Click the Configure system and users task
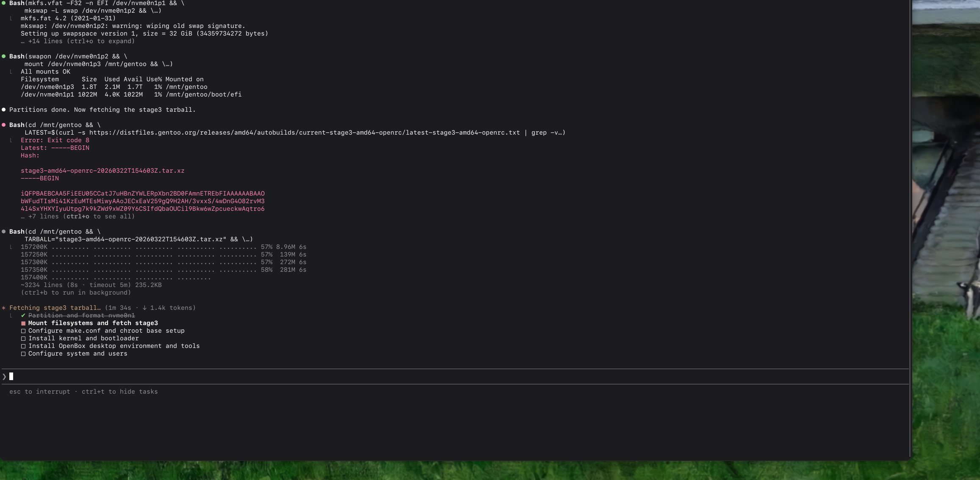 pyautogui.click(x=78, y=353)
